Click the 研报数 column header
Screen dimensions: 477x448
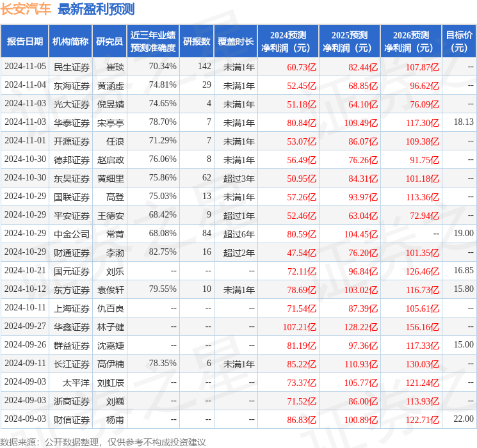pyautogui.click(x=197, y=42)
